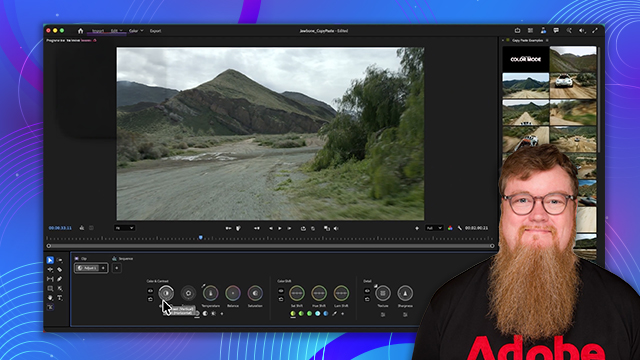Open the workspaces layout icon
Screen dimensions: 640x360
(x=530, y=31)
